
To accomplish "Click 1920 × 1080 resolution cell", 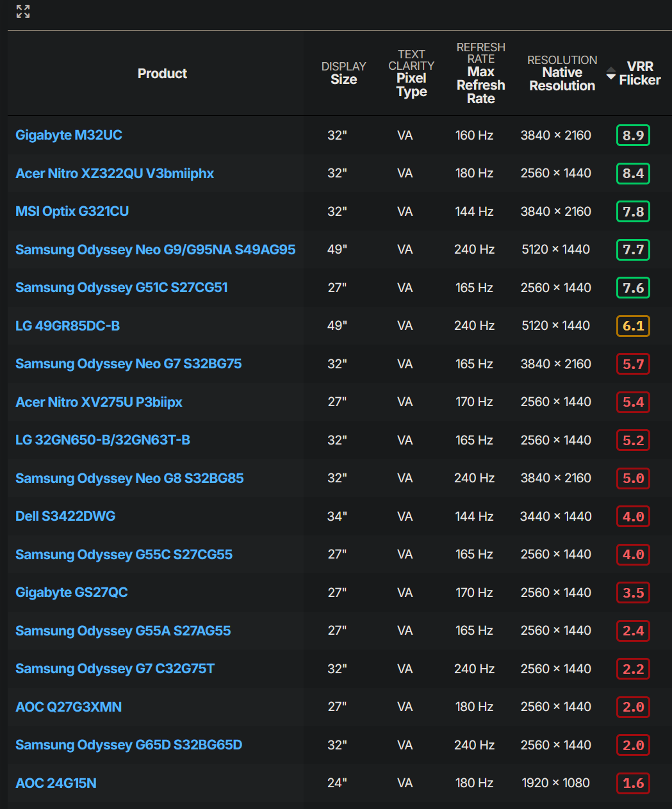I will [555, 783].
